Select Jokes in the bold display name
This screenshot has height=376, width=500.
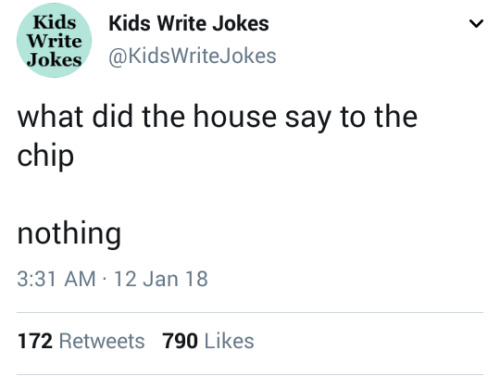point(241,24)
